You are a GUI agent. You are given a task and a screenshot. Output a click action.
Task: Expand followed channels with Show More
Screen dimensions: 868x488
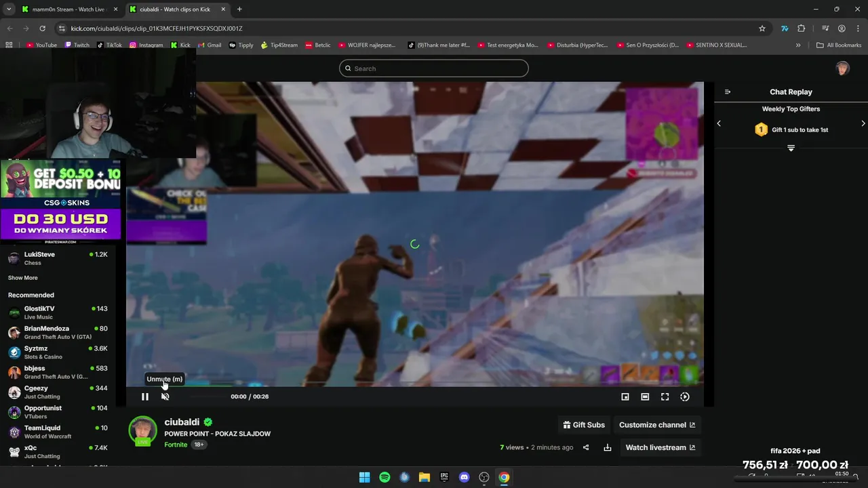[23, 278]
